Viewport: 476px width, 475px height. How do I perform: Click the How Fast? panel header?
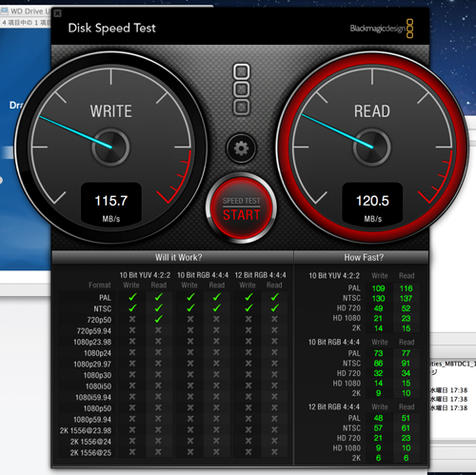pyautogui.click(x=364, y=257)
